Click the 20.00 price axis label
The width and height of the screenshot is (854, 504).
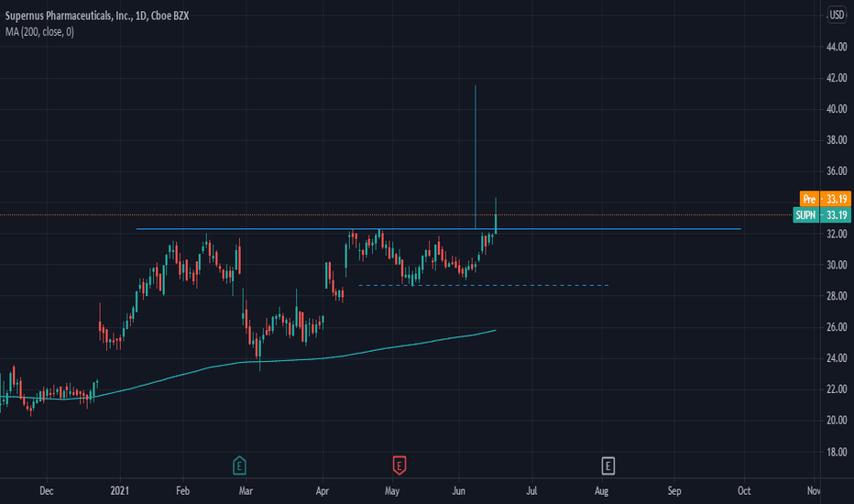tap(837, 421)
